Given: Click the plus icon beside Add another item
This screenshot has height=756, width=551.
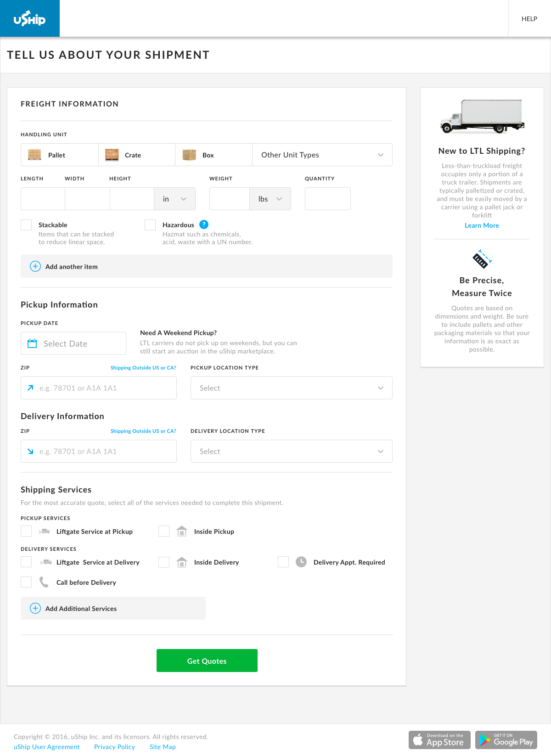Looking at the screenshot, I should [x=35, y=266].
